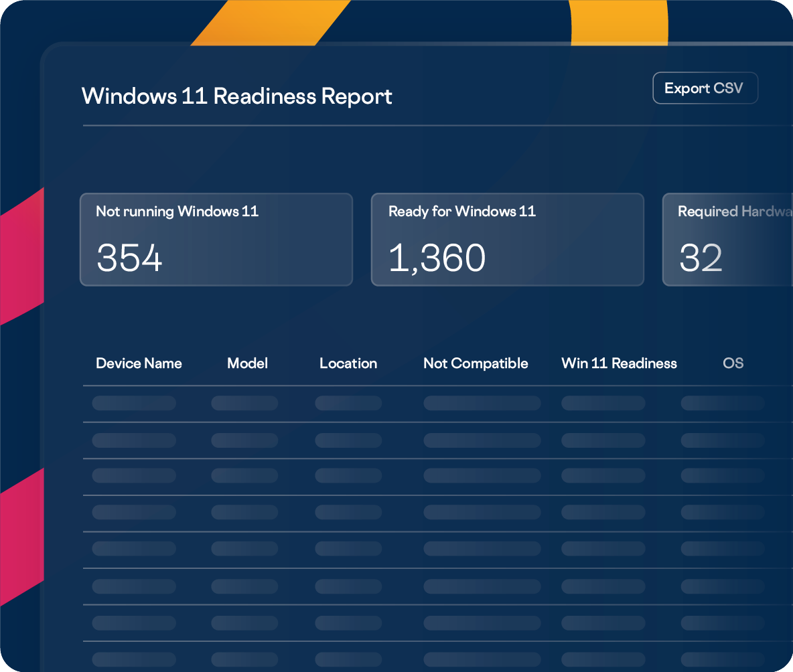Sort by Device Name column header
Image resolution: width=793 pixels, height=672 pixels.
point(139,363)
